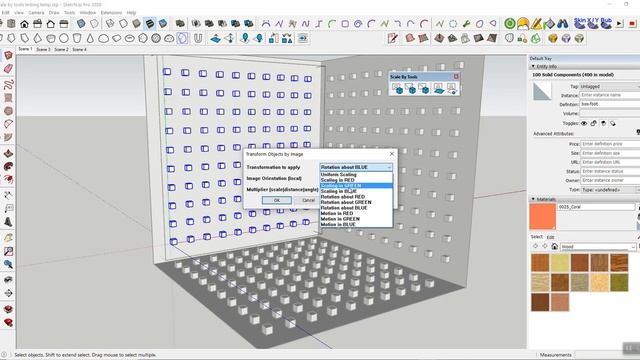Toggle entity visibility eye icon
The width and height of the screenshot is (640, 360).
pyautogui.click(x=584, y=123)
